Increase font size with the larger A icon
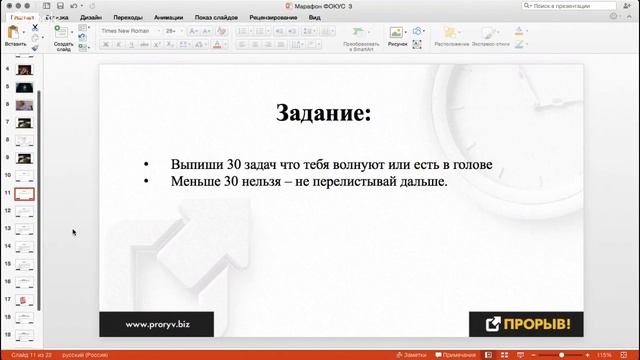Image resolution: width=640 pixels, height=360 pixels. pyautogui.click(x=193, y=31)
